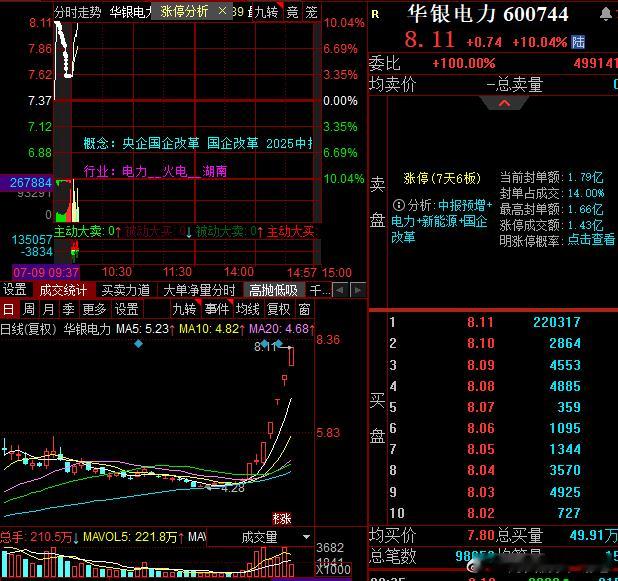Select buy level 1 volume 220317
Image resolution: width=618 pixels, height=581 pixels.
click(557, 322)
